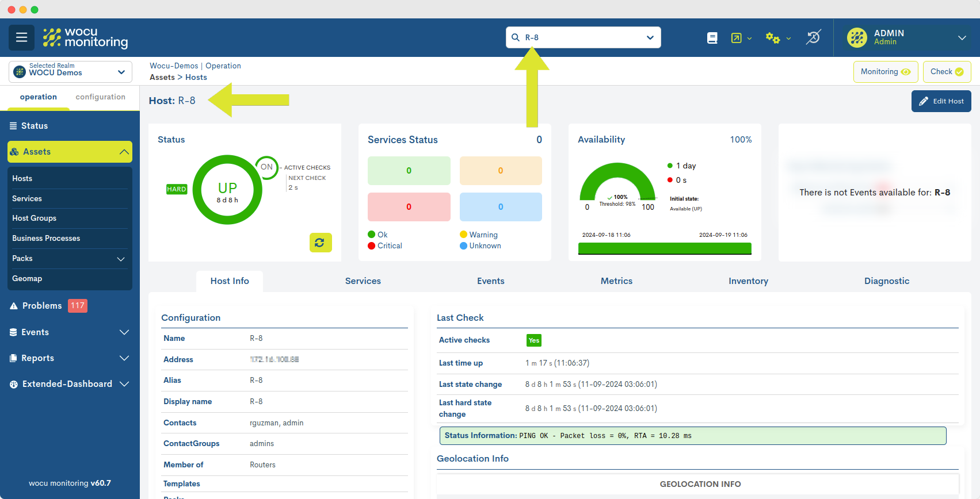Viewport: 980px width, 499px height.
Task: Click the Reports document icon
Action: coord(13,358)
